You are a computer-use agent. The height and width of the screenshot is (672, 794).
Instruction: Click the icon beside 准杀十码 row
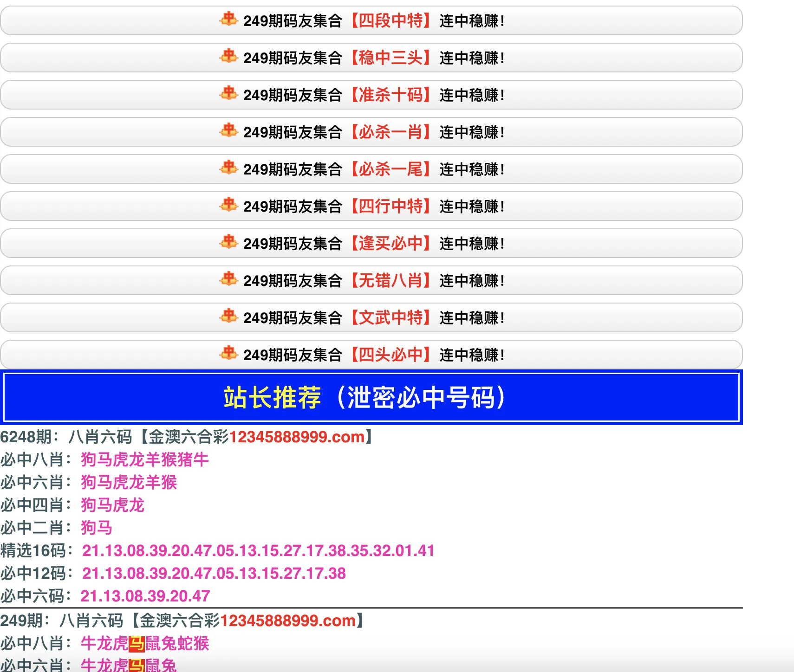228,94
